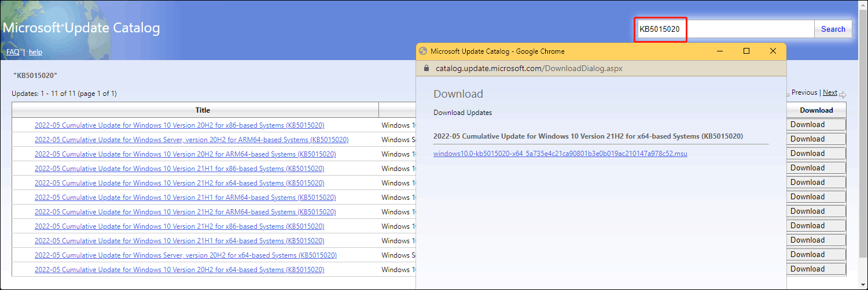
Task: Click the Download column header
Action: 816,110
